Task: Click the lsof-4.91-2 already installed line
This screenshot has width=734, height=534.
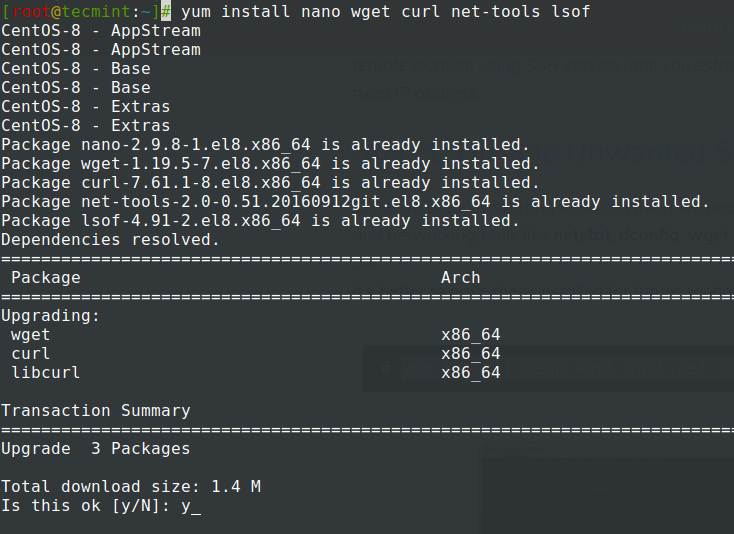Action: click(x=260, y=221)
